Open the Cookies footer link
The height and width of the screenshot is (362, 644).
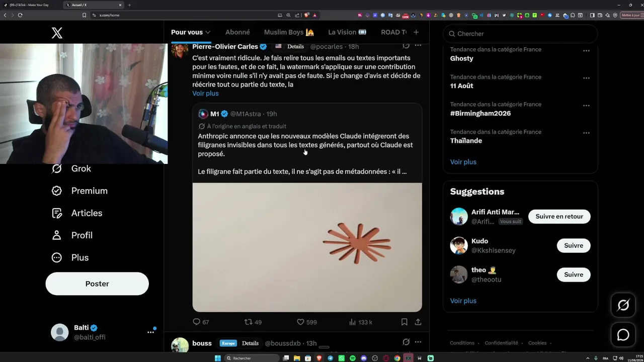coord(537,343)
